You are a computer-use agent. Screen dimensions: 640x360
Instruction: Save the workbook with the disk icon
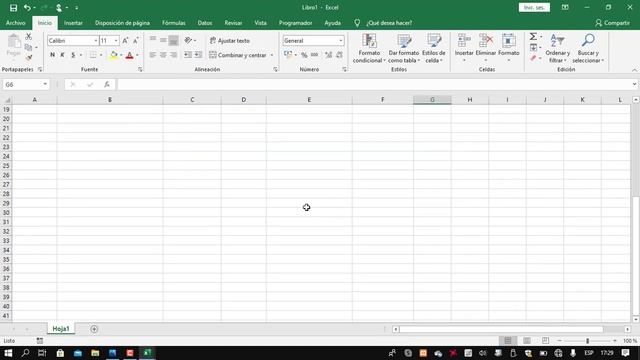click(x=13, y=8)
